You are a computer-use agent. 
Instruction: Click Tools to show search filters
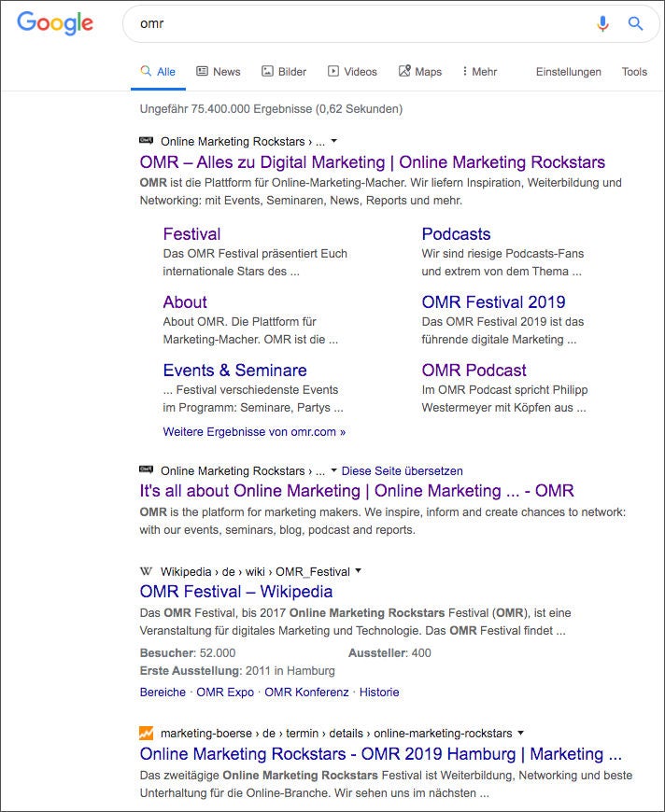point(634,72)
